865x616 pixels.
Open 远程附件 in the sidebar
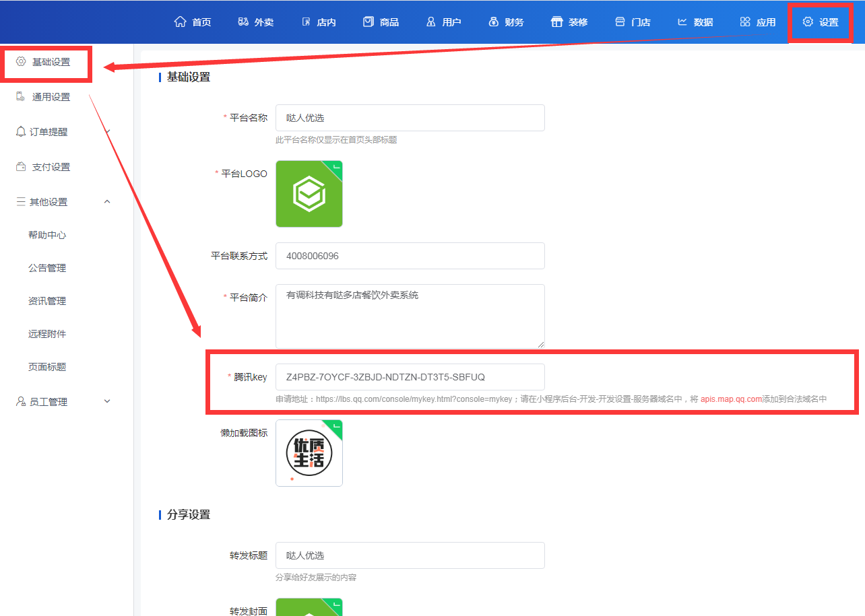47,334
